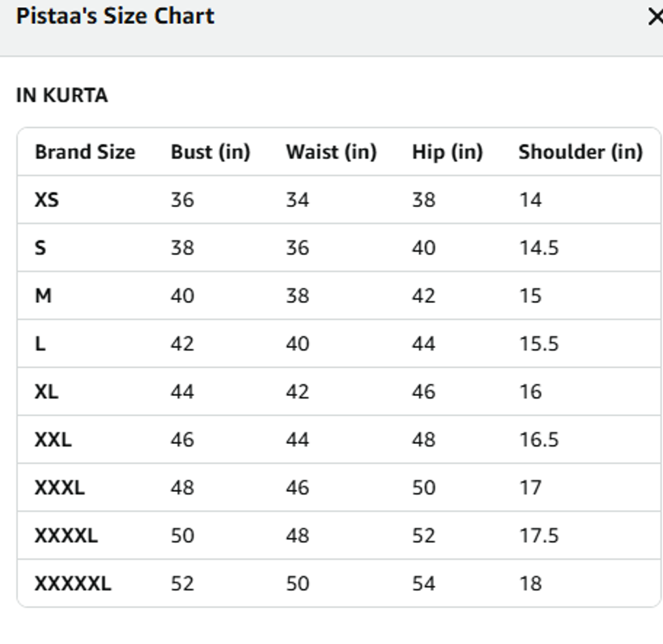Screen dimensions: 663x644
Task: Select the XXXL brand size row label
Action: tap(60, 487)
